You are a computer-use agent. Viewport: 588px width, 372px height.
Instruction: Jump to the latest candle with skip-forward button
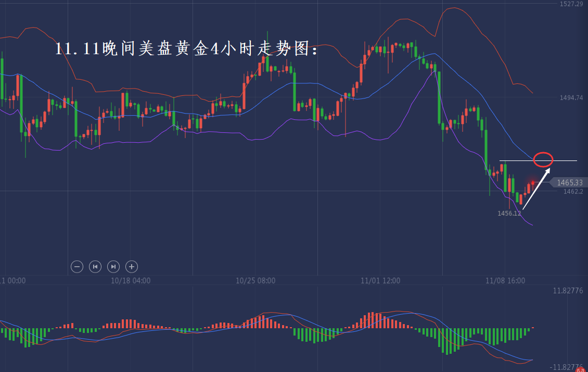coord(113,267)
